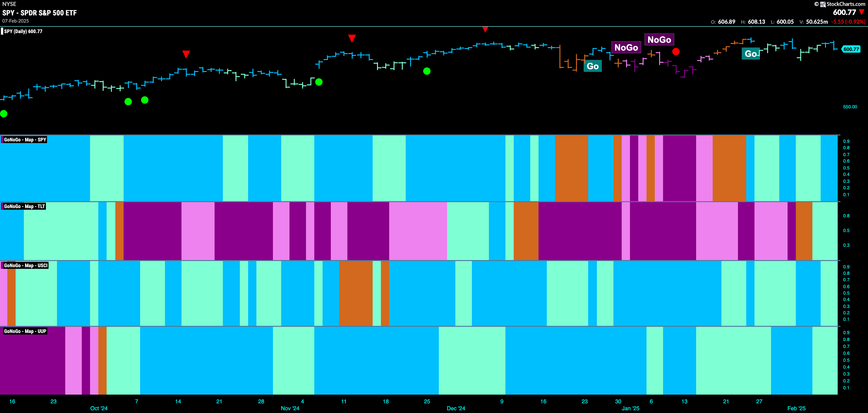The height and width of the screenshot is (413, 868).
Task: Click the "Jan '25" month label on the time axis
Action: point(630,408)
